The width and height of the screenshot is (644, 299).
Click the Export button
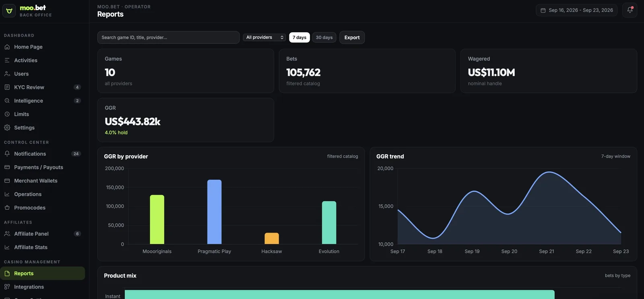352,37
